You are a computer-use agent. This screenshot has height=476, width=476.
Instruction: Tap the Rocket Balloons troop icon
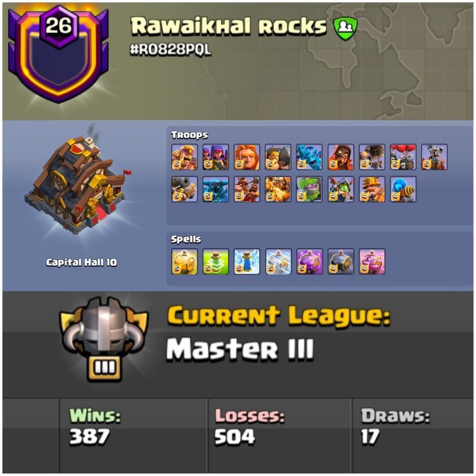[x=372, y=157]
